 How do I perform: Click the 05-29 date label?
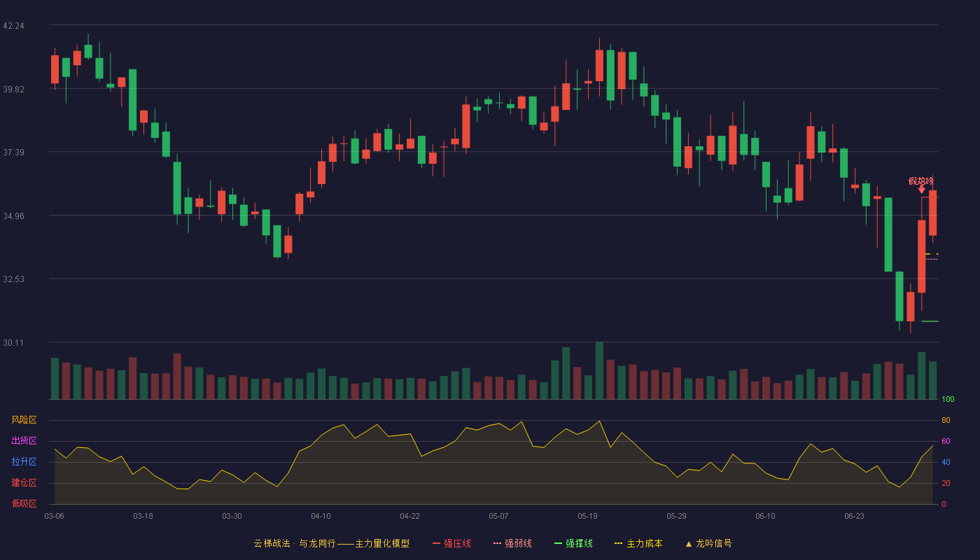676,516
